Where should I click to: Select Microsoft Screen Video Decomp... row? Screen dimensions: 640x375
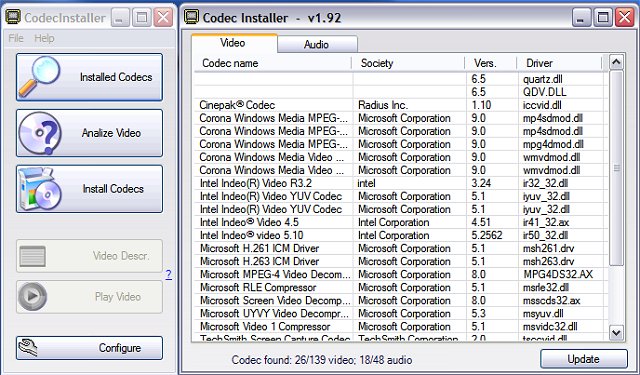(x=400, y=301)
